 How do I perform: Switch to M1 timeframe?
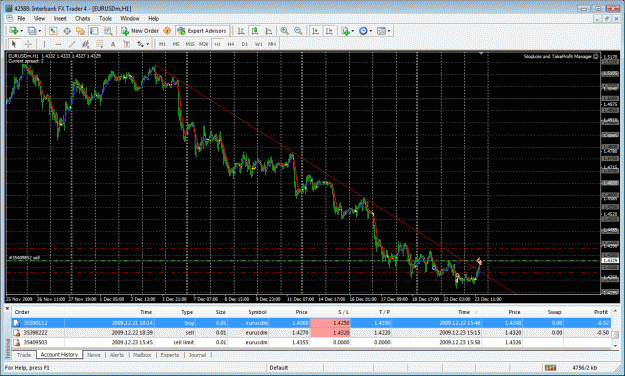point(162,44)
